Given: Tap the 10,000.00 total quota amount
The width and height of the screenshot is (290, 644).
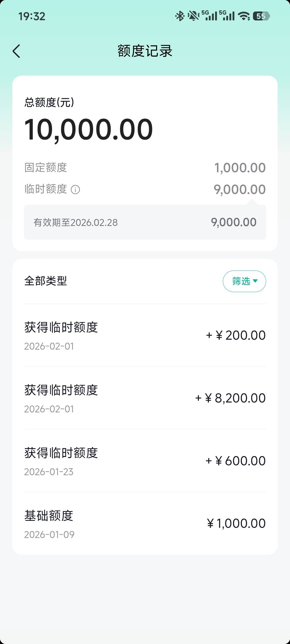Looking at the screenshot, I should [x=89, y=130].
